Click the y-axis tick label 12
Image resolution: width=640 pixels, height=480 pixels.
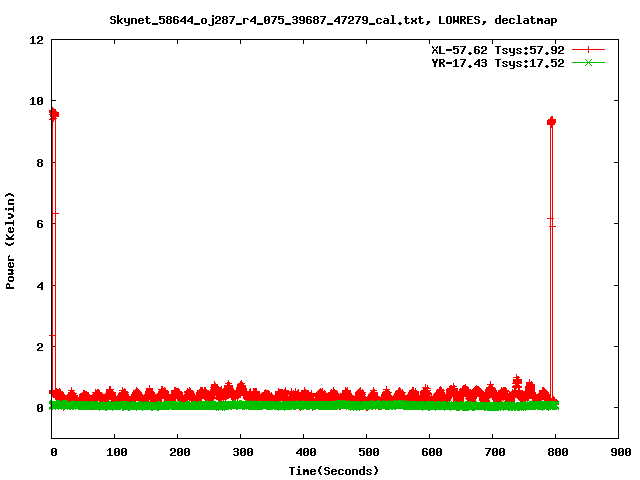pyautogui.click(x=36, y=40)
